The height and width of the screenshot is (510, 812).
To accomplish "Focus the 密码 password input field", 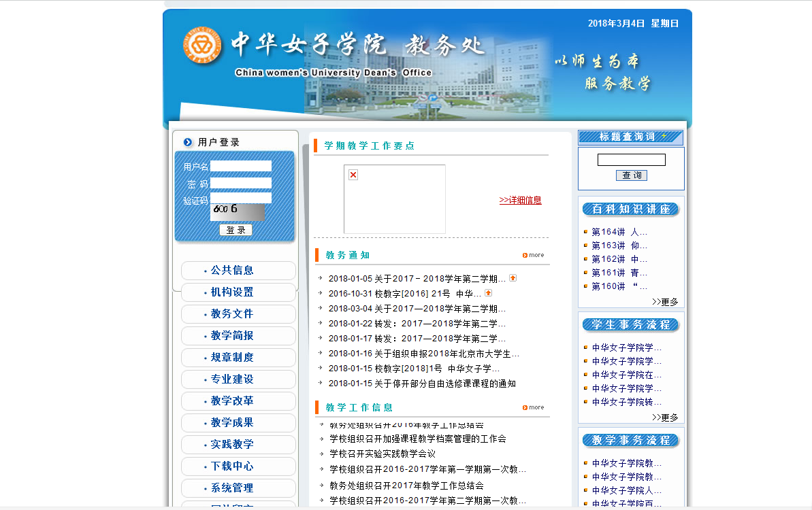I will pos(241,183).
